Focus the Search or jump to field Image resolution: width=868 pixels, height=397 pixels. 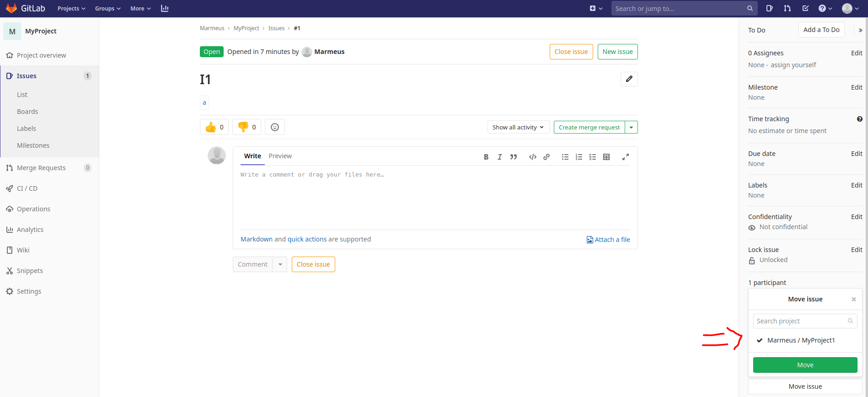pos(684,8)
